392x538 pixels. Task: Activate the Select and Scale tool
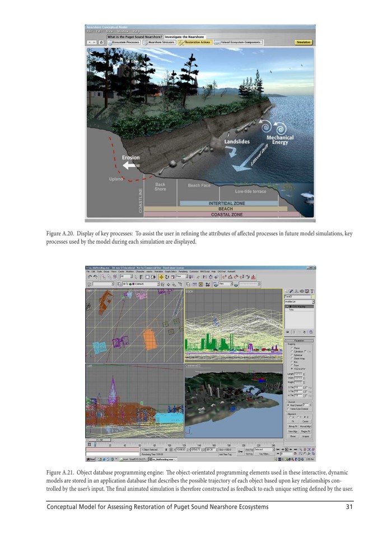(x=172, y=277)
